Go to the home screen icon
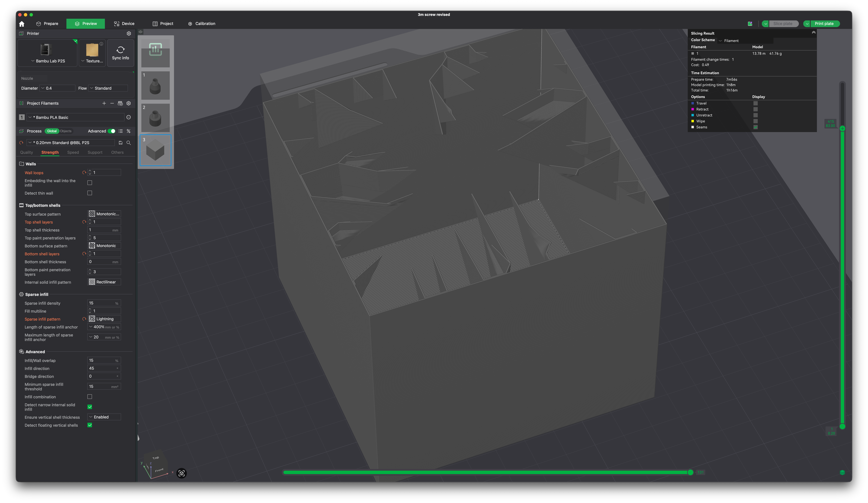868x503 pixels. pyautogui.click(x=22, y=24)
